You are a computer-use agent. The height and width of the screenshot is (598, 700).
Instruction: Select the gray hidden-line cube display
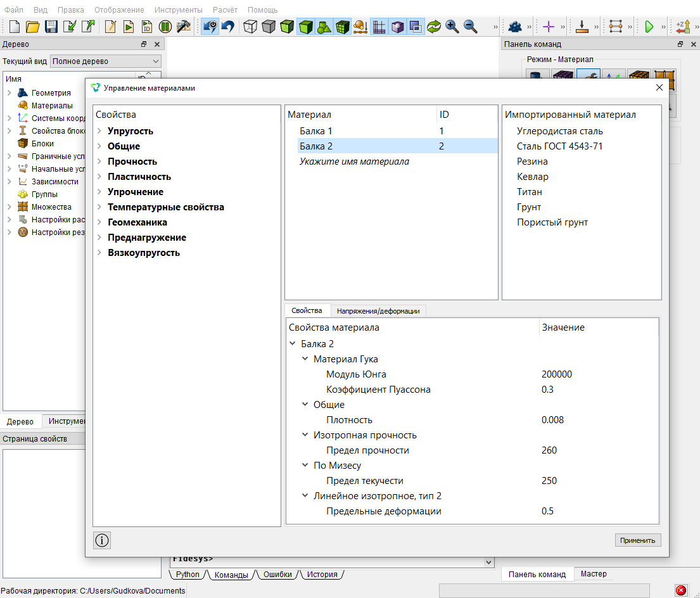click(269, 27)
